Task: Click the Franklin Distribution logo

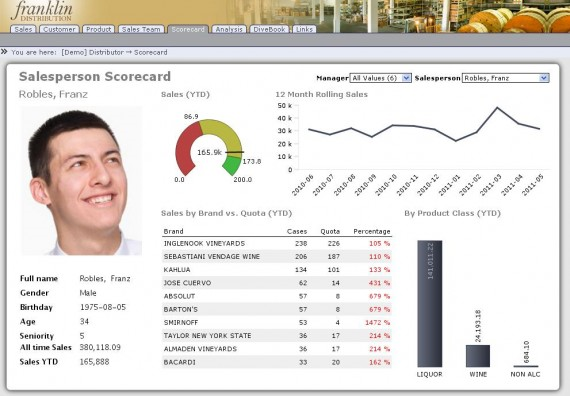Action: coord(41,12)
